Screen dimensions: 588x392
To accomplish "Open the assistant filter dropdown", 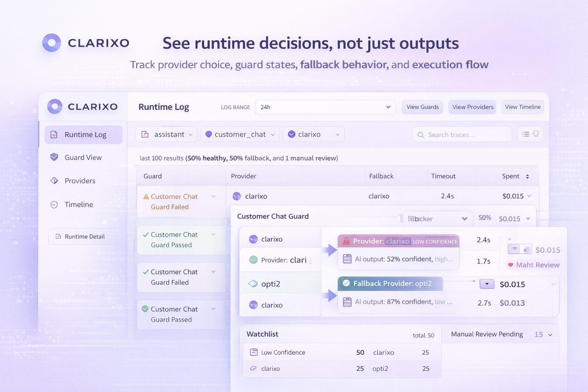I will point(167,134).
